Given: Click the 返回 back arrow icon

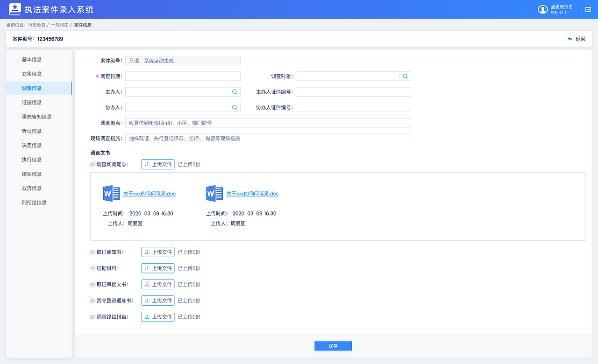Looking at the screenshot, I should click(570, 39).
